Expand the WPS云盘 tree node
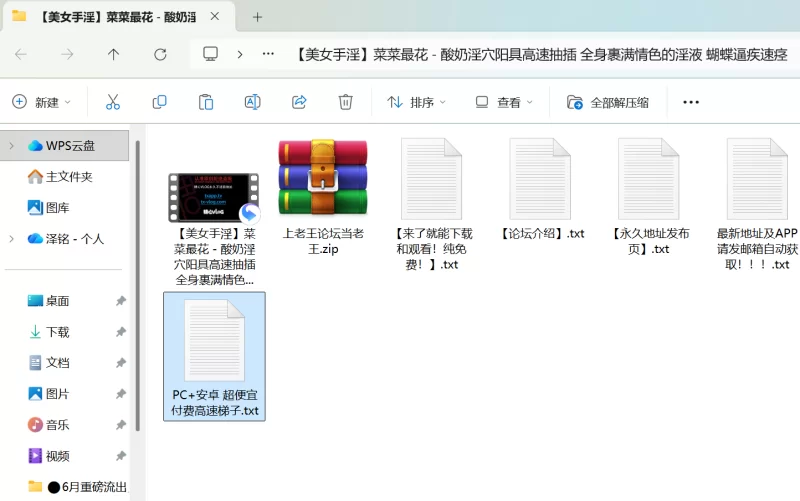Image resolution: width=800 pixels, height=501 pixels. coord(11,146)
